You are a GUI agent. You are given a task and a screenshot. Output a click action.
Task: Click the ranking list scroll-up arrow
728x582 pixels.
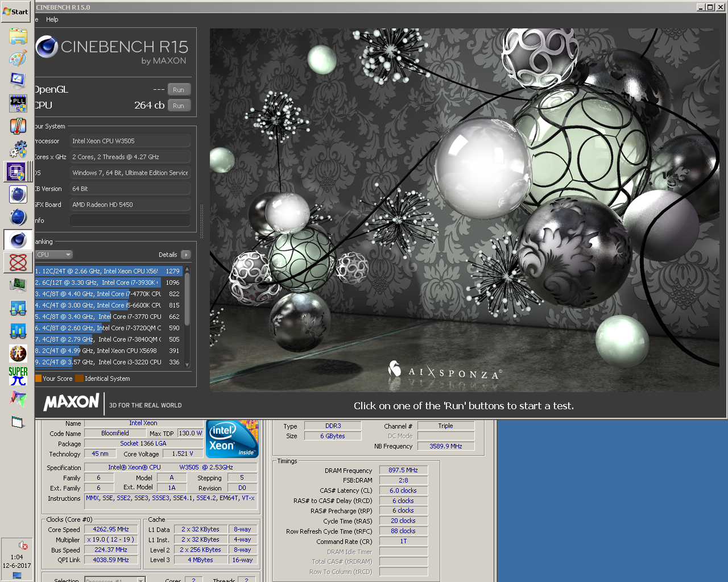click(x=188, y=268)
